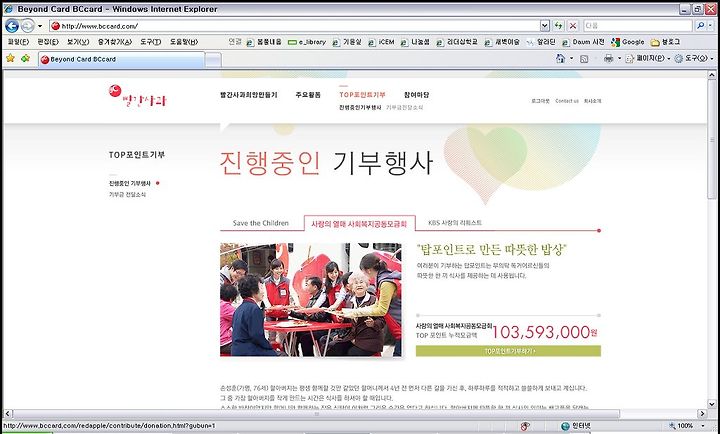The image size is (720, 434).
Task: Open the 페이지(P) command bar menu
Action: tap(648, 59)
